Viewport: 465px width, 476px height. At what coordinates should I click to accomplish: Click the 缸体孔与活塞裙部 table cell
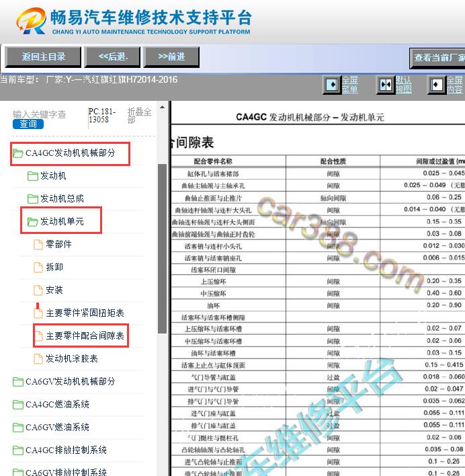213,173
